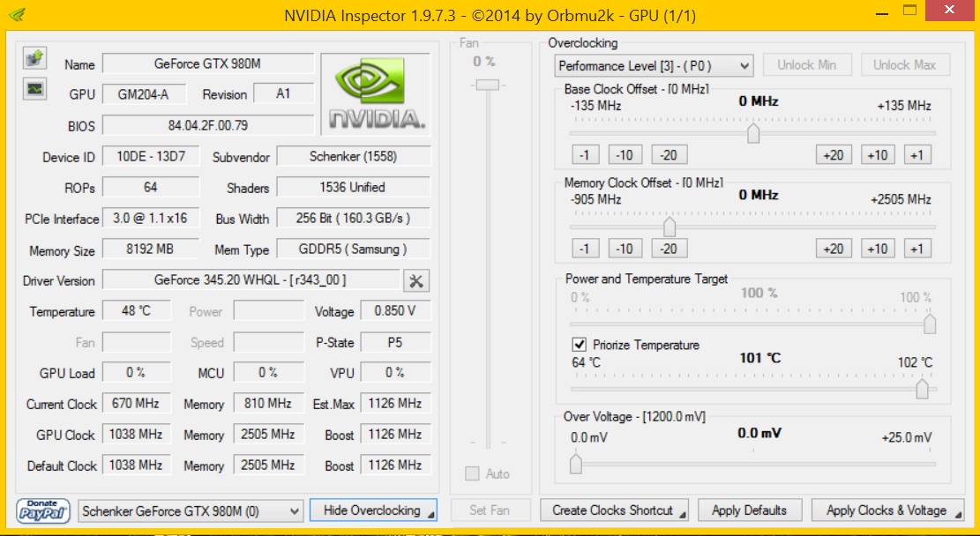
Task: Click the upload screenshot icon beside Name
Action: tap(35, 58)
